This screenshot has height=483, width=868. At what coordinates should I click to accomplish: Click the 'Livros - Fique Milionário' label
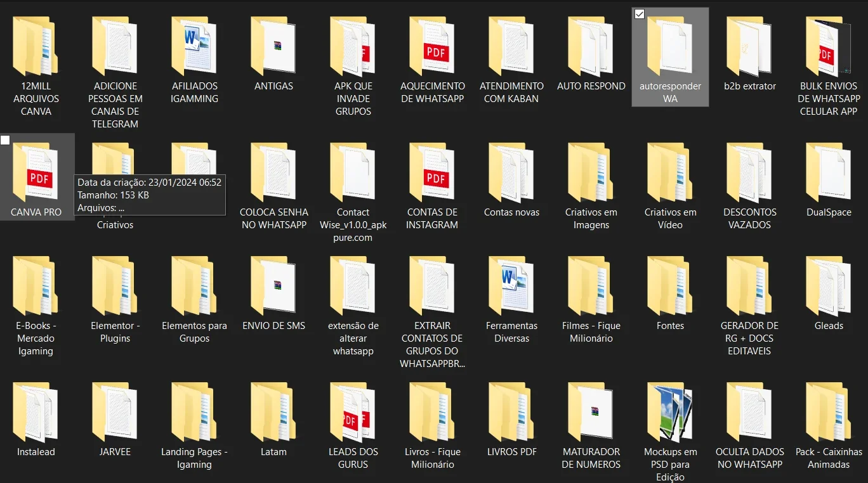click(x=432, y=458)
